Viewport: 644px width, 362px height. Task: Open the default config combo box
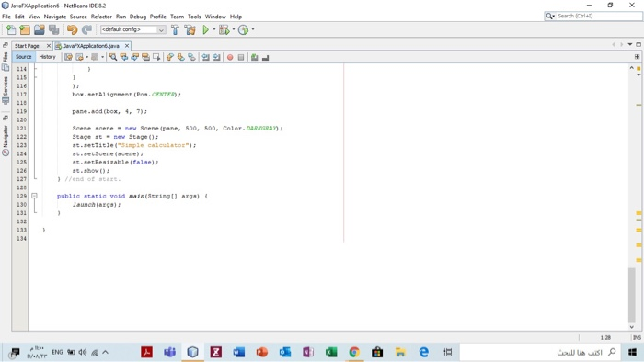[133, 29]
